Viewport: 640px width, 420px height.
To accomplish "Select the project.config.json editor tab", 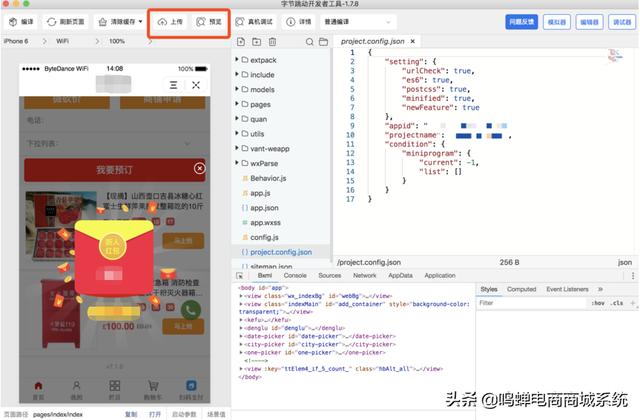I will click(x=378, y=41).
